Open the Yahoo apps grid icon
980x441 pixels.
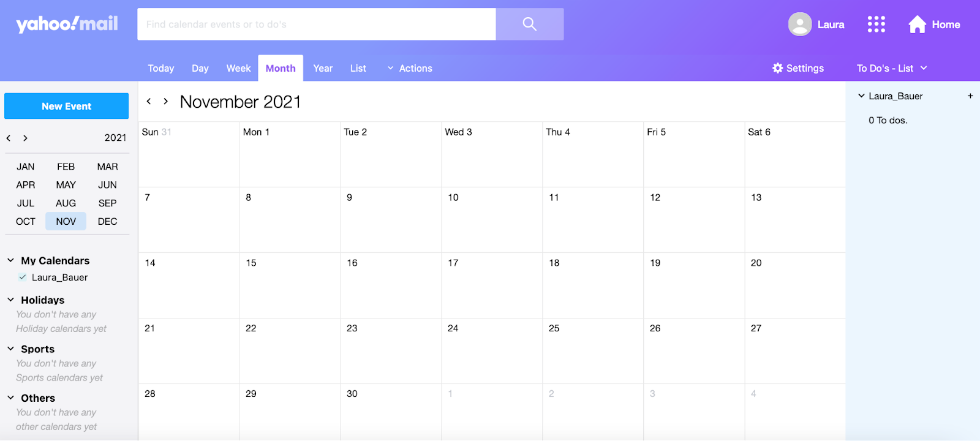(876, 24)
